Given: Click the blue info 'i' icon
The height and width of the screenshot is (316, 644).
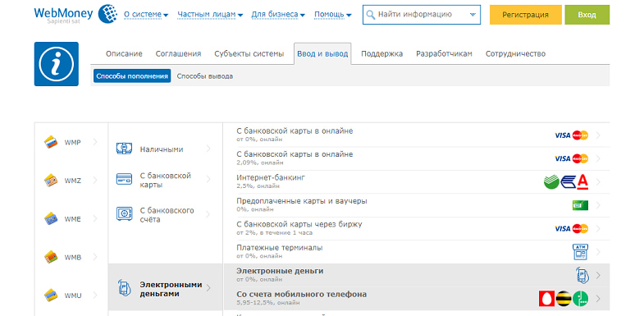Looking at the screenshot, I should point(57,64).
